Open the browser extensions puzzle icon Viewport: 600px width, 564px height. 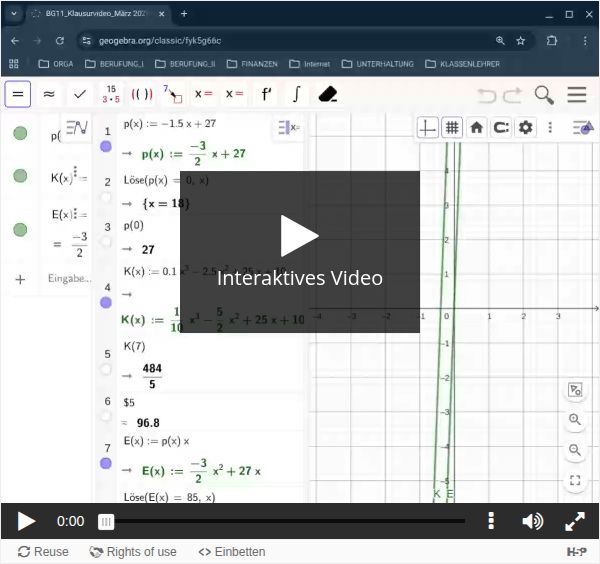click(x=552, y=41)
